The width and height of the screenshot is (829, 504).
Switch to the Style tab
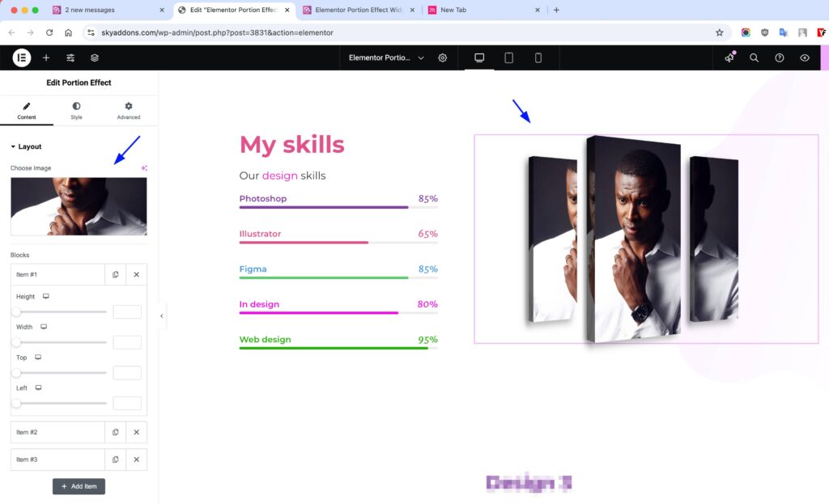pos(77,111)
